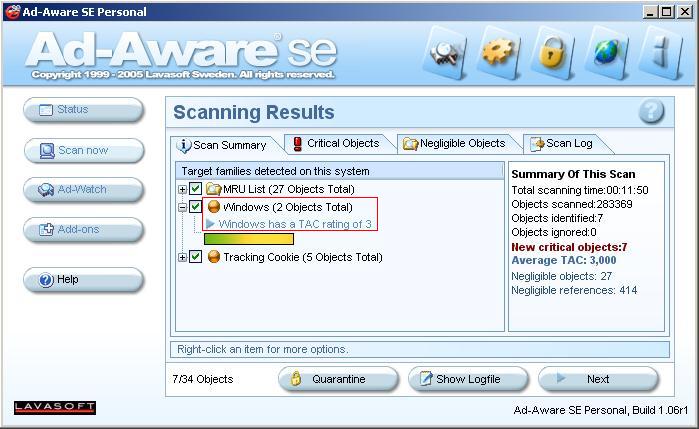
Task: Open Ad-Watch from the sidebar
Action: pos(84,190)
